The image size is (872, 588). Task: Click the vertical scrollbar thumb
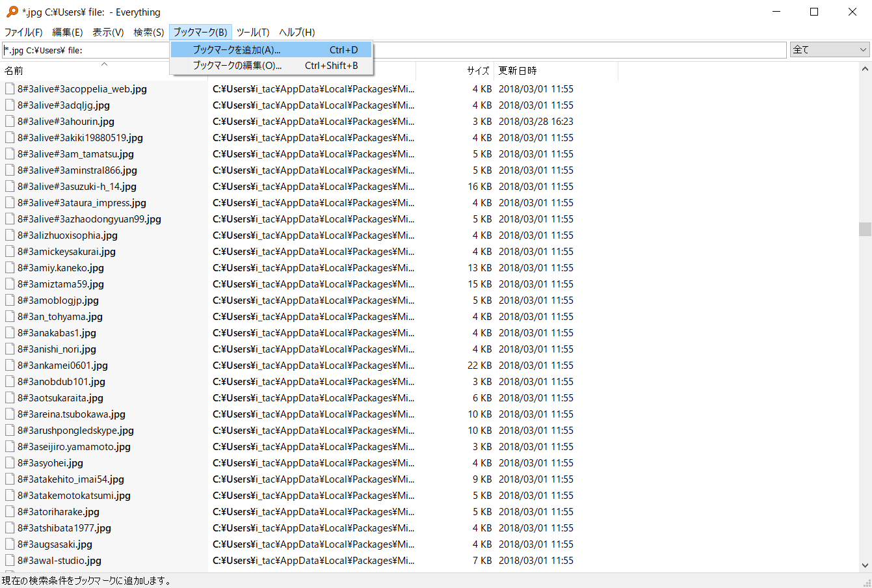pos(865,229)
